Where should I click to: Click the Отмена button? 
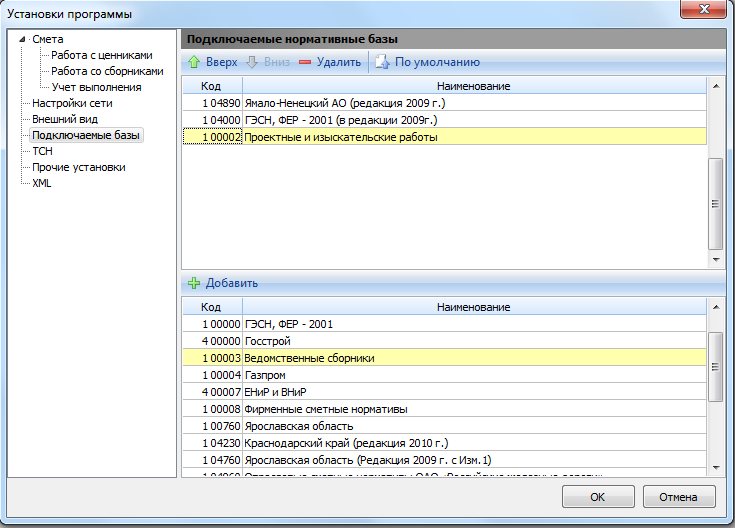(679, 497)
